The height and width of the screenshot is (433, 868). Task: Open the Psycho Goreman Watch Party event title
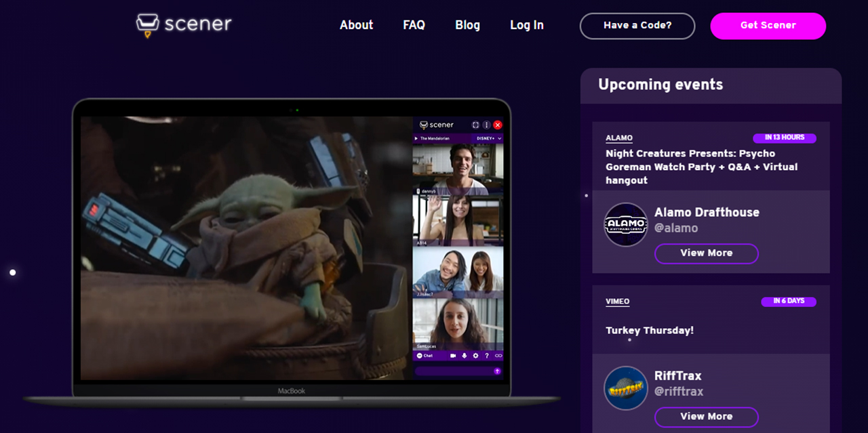point(702,167)
